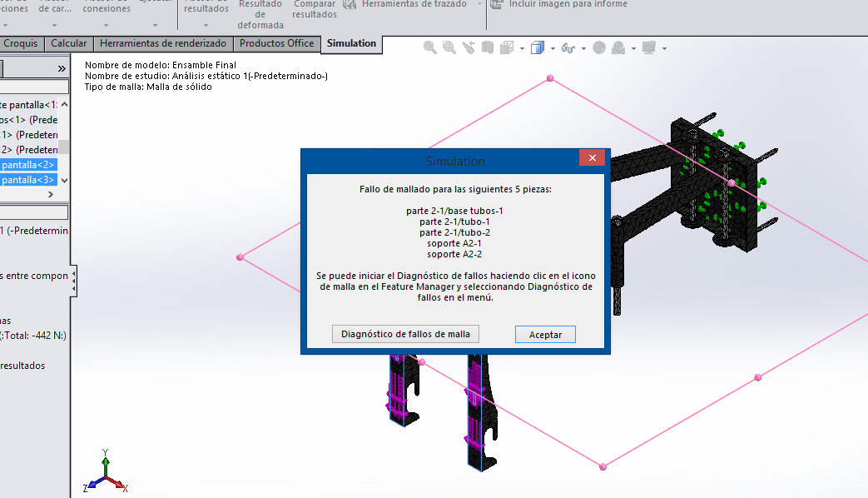868x498 pixels.
Task: Click the '2> (Predeter' tree row
Action: click(29, 150)
